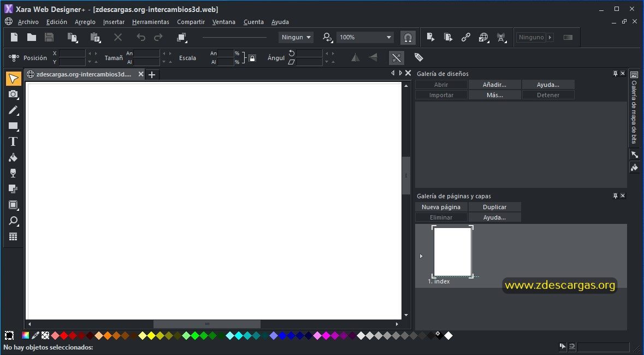Select the Transparency glass tool

point(13,173)
